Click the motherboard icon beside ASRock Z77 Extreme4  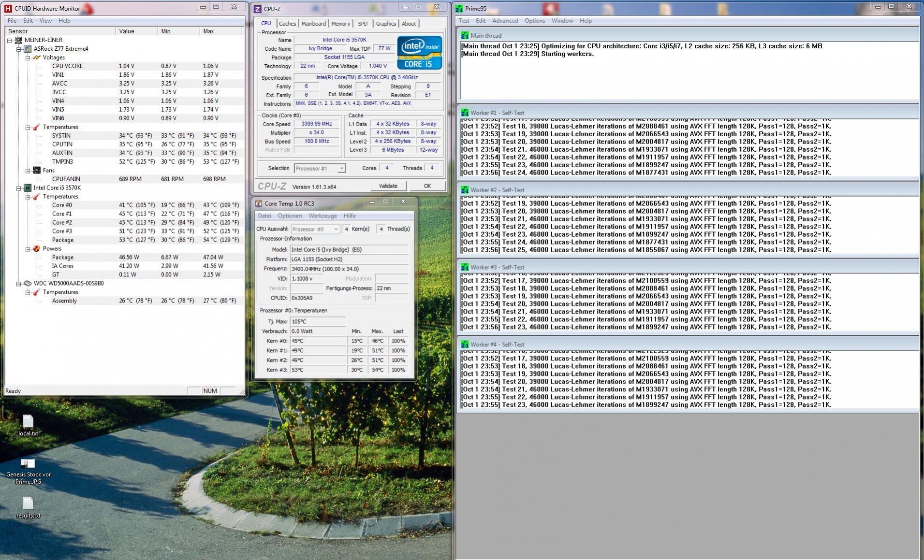(28, 49)
